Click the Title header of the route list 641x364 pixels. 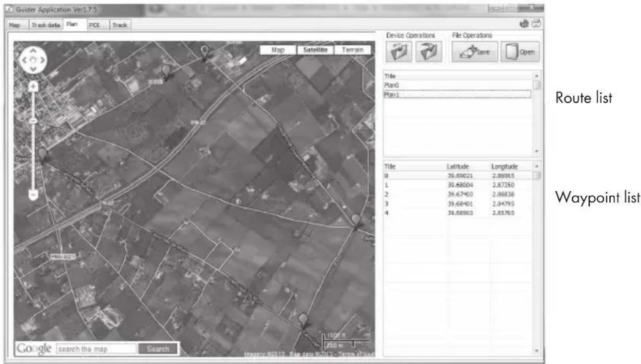457,76
